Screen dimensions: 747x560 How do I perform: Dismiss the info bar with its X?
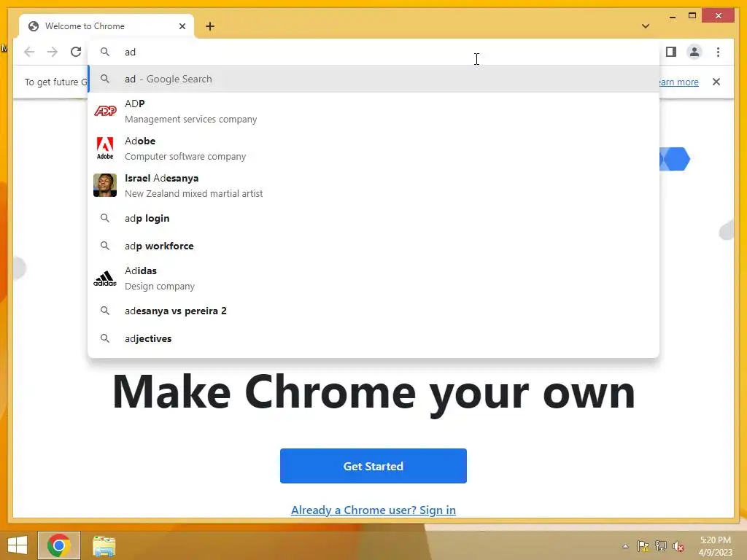(x=716, y=82)
